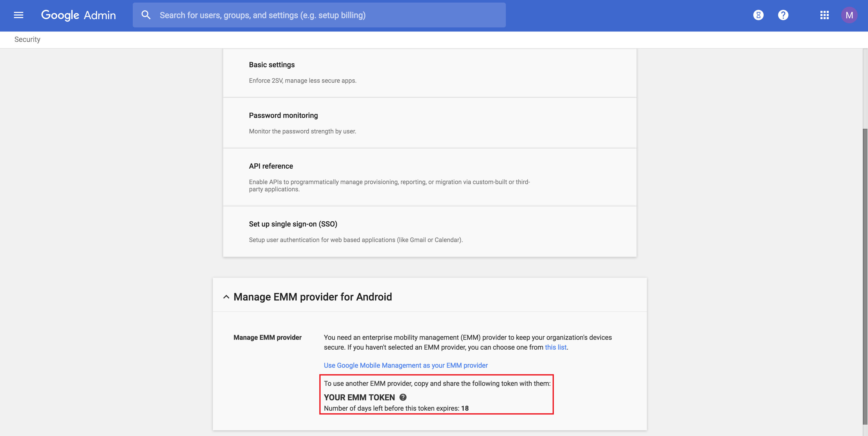This screenshot has width=868, height=436.
Task: Open the account avatar M
Action: coord(849,15)
